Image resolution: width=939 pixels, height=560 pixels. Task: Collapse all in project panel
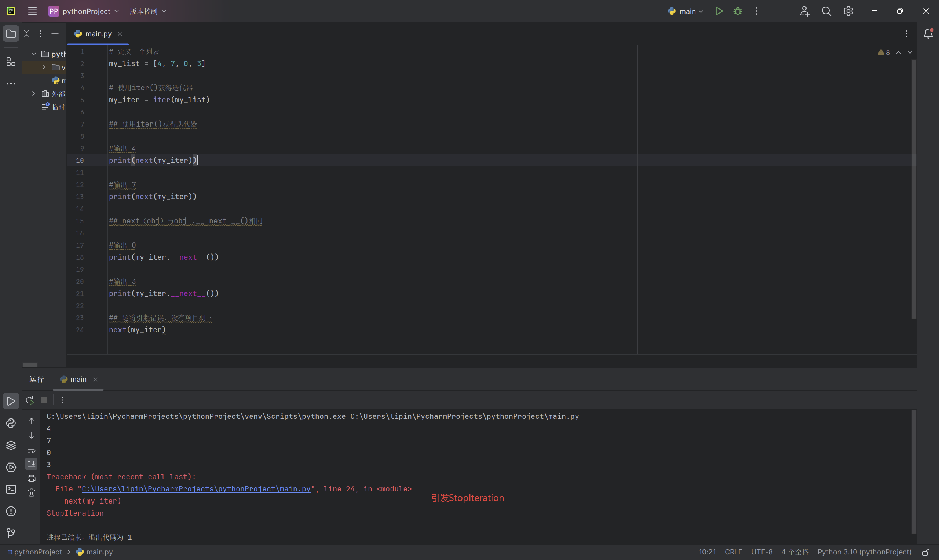tap(26, 34)
